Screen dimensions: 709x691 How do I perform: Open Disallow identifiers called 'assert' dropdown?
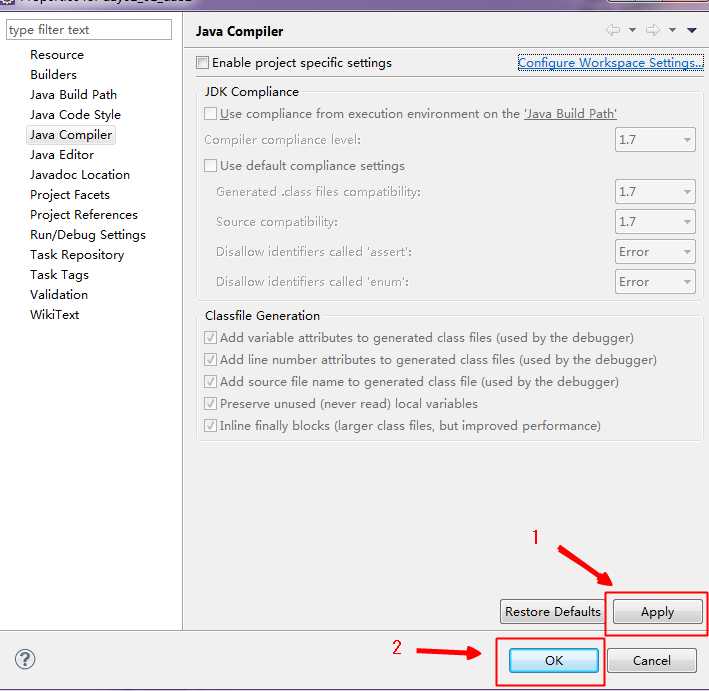655,252
